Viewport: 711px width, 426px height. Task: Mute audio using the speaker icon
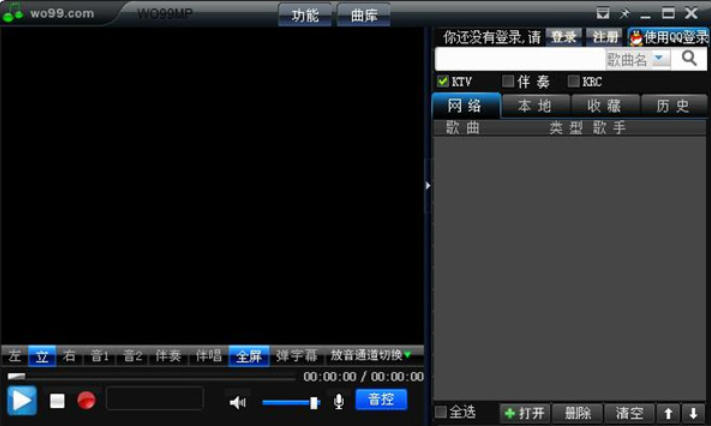click(x=237, y=402)
